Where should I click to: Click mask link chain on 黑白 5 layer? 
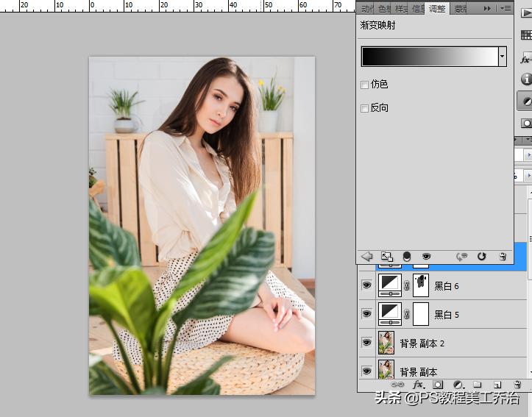point(407,314)
